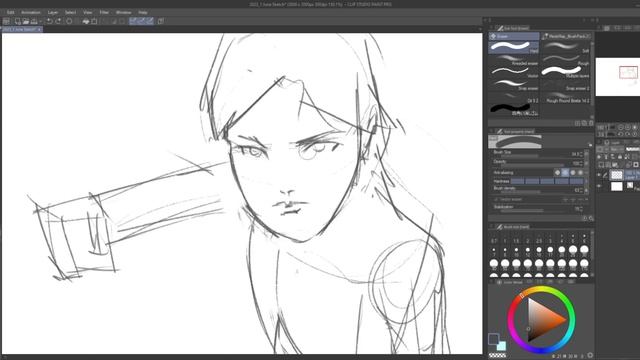Open the Select menu
This screenshot has height=360, width=640.
point(70,13)
